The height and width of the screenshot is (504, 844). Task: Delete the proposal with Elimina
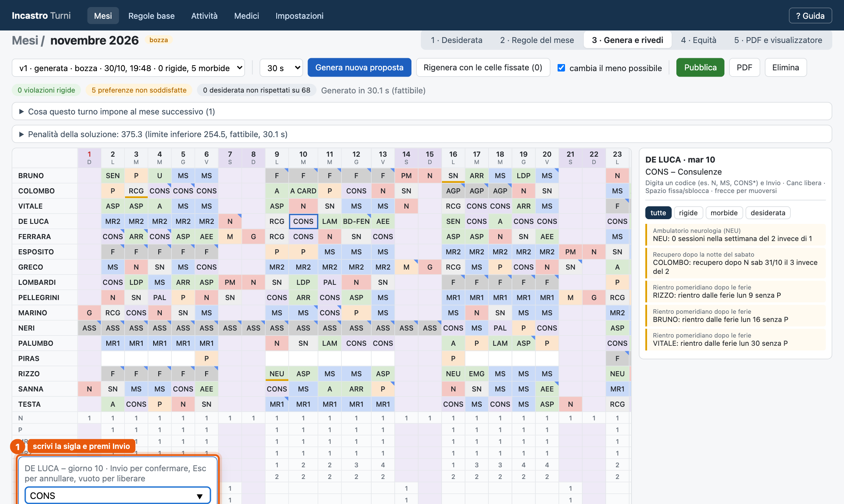(785, 67)
